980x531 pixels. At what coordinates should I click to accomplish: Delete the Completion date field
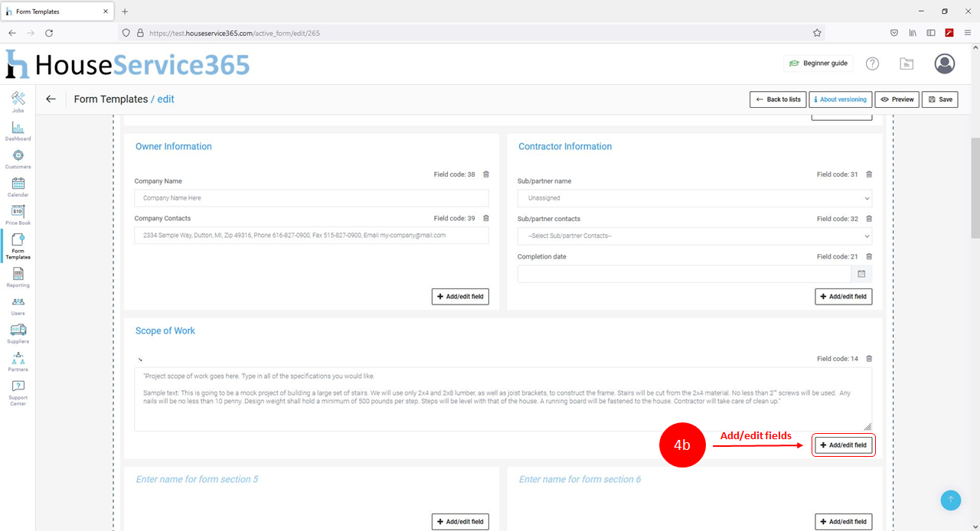869,257
